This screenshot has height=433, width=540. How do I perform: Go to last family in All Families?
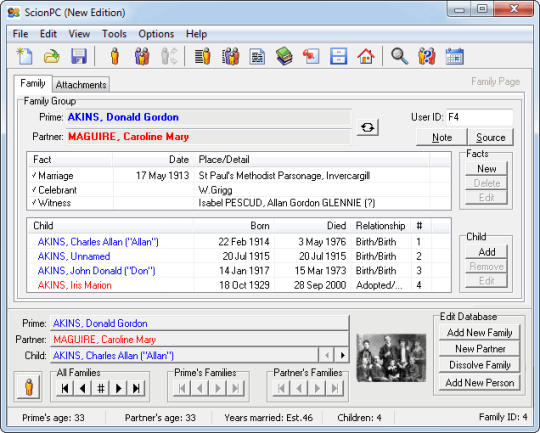136,389
